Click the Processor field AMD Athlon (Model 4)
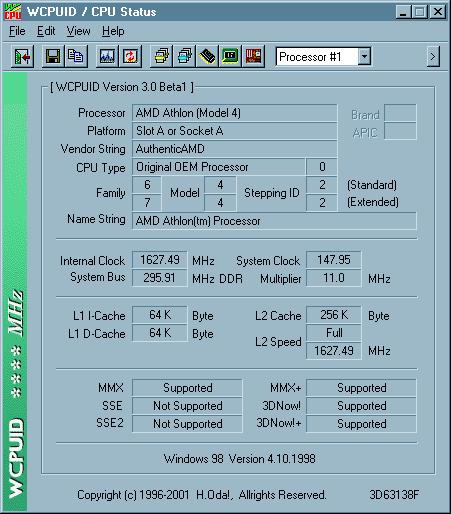This screenshot has height=514, width=451. [235, 113]
